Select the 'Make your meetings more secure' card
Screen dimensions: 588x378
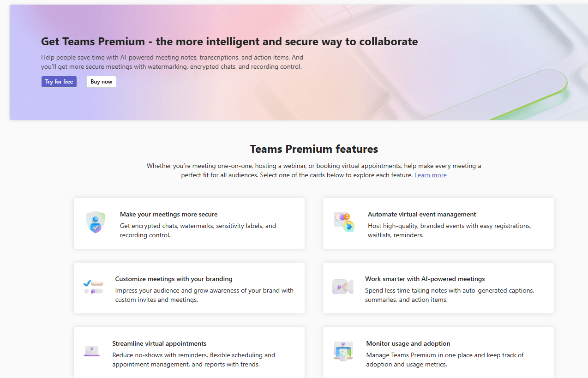tap(189, 223)
